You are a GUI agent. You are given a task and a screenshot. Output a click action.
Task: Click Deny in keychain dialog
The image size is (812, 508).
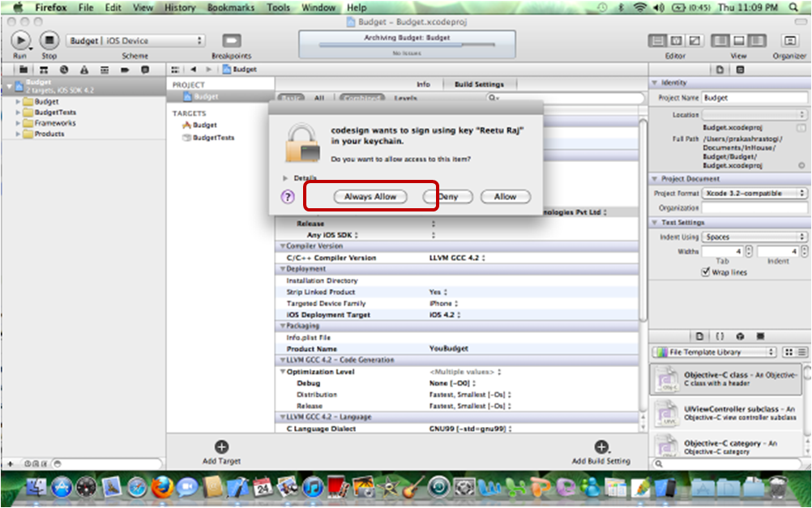(x=448, y=197)
